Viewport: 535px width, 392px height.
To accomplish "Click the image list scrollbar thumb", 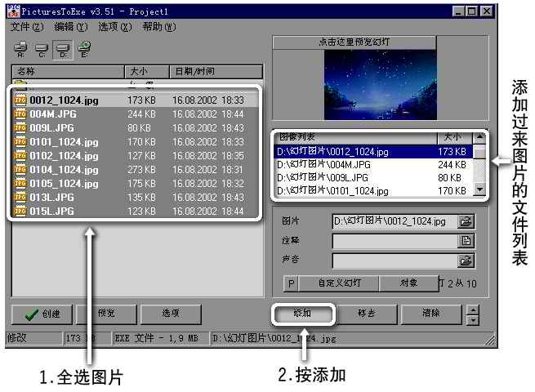I will tap(479, 151).
